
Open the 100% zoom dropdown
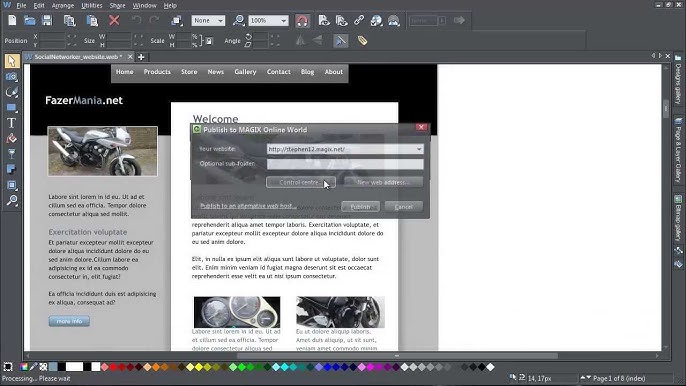[x=268, y=20]
